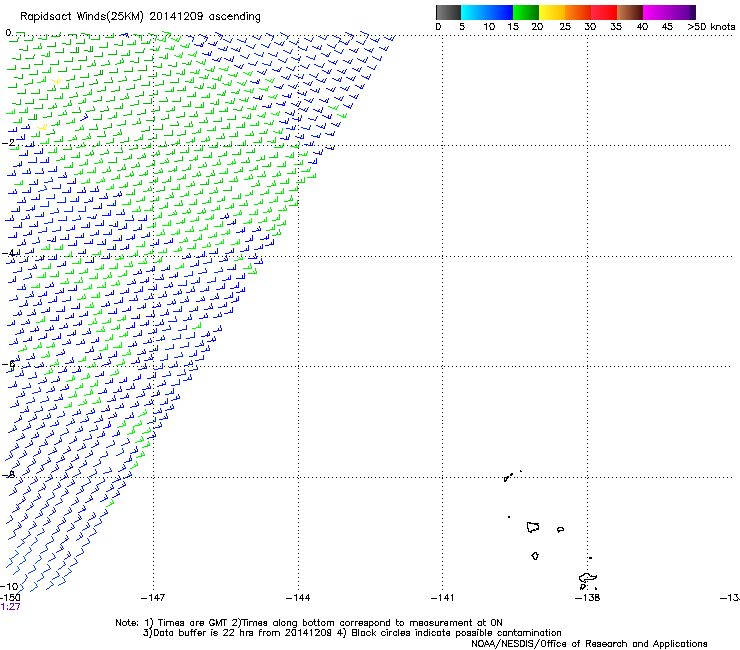This screenshot has height=650, width=740.
Task: Click the magenta 40-45 knots legend segment
Action: pyautogui.click(x=656, y=12)
